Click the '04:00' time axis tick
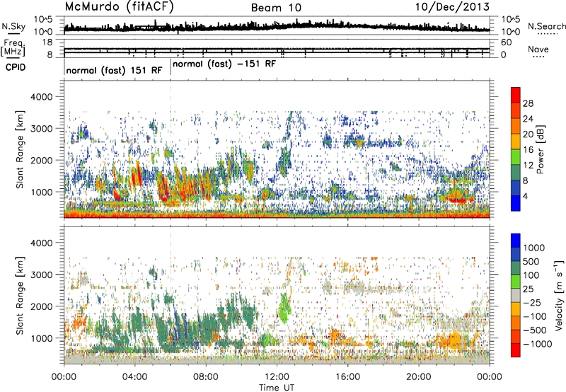566x392 pixels. [x=134, y=377]
